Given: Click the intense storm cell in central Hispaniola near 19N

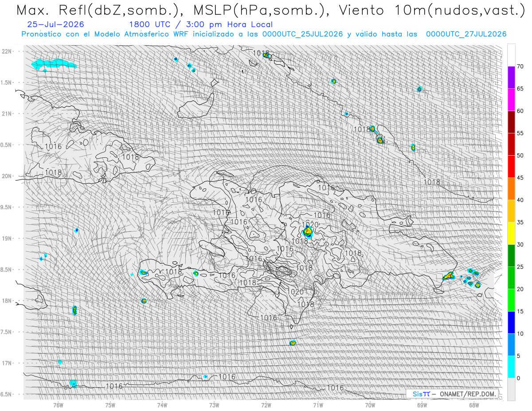Looking at the screenshot, I should [308, 231].
